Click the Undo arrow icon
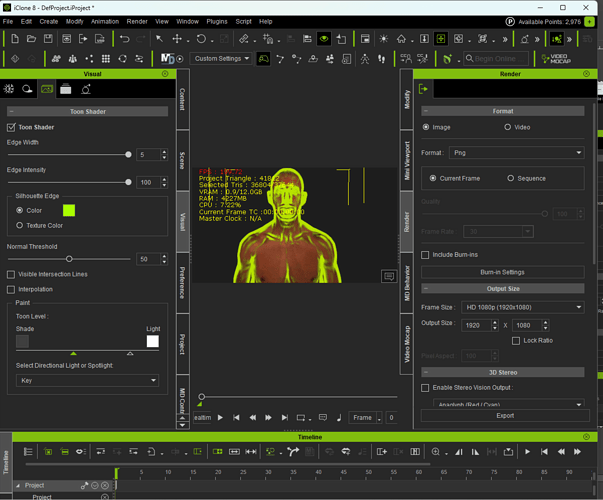 click(125, 39)
